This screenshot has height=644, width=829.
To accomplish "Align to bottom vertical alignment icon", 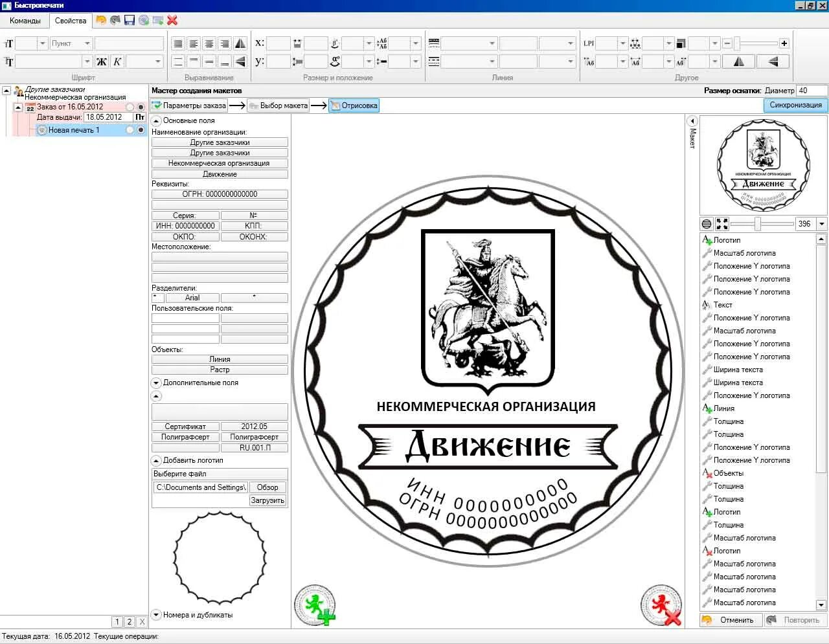I will tap(225, 61).
